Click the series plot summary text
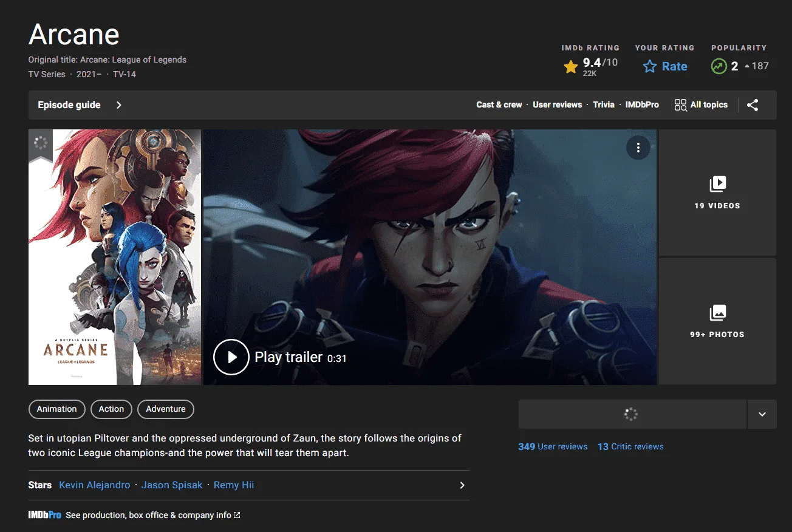The width and height of the screenshot is (792, 532). click(x=245, y=446)
